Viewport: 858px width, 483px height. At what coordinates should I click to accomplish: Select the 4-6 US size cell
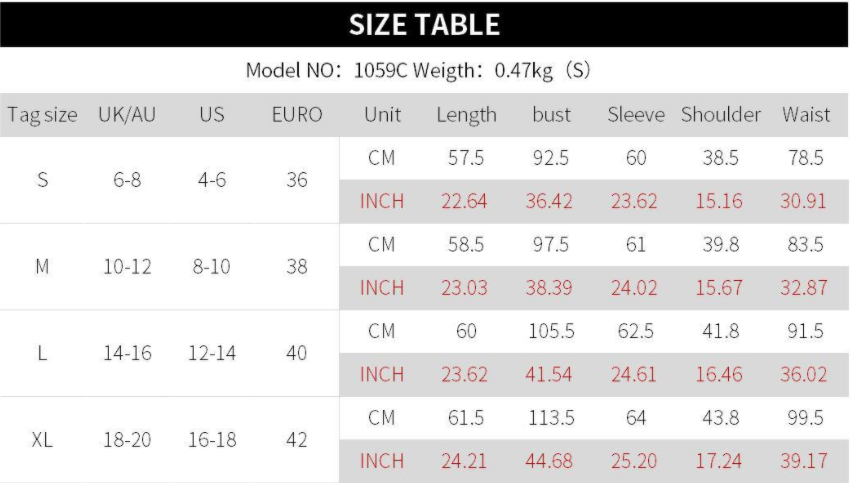point(212,180)
